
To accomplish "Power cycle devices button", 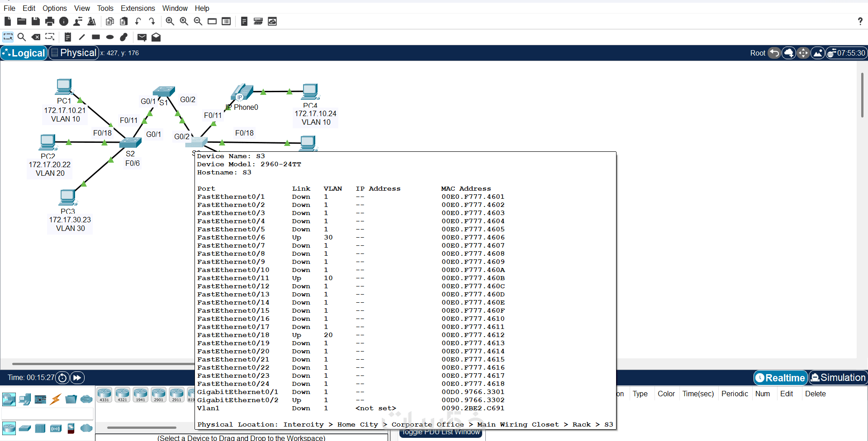I will pyautogui.click(x=63, y=378).
